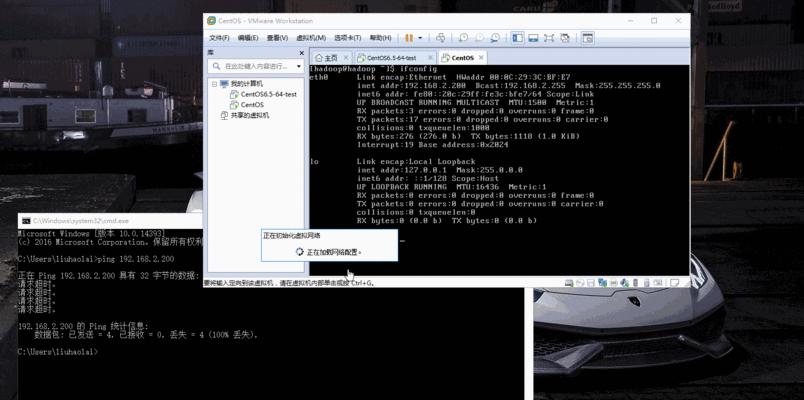The image size is (804, 400).
Task: Click the sound card status icon
Action: [624, 283]
